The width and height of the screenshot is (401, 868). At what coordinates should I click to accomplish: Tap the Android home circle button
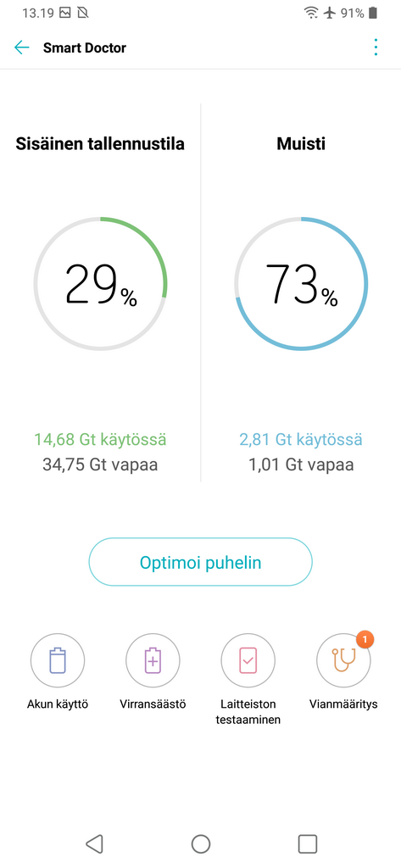coord(200,843)
